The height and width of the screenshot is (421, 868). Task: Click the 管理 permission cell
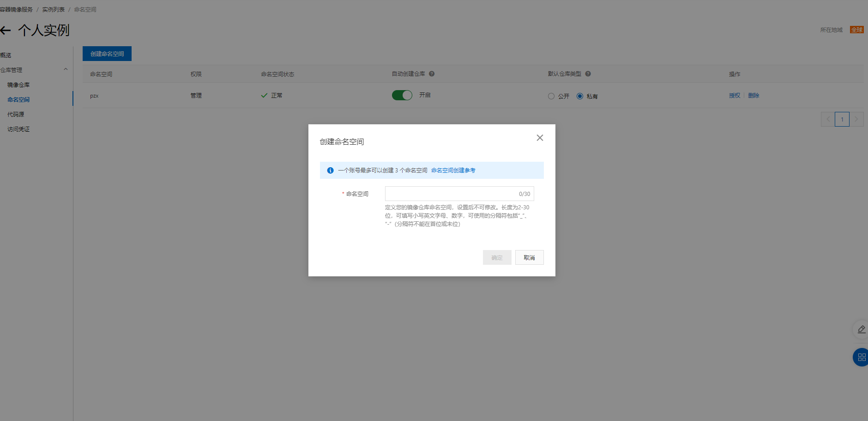(x=196, y=96)
